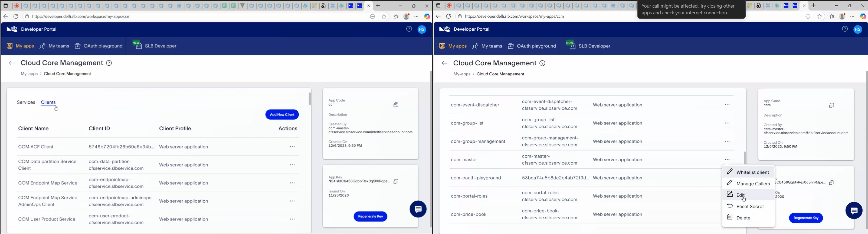Screen dimensions: 868x234
Task: Click the back arrow beside the right window's Cloud Core Management title
Action: 444,63
